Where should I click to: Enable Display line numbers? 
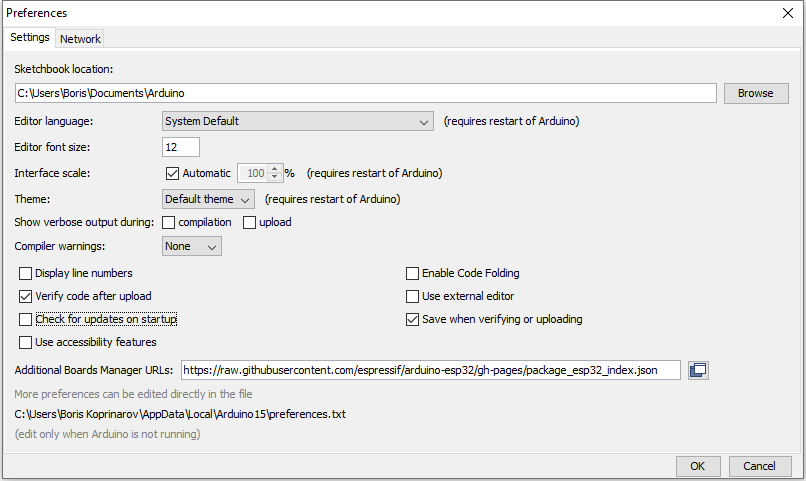[x=25, y=273]
